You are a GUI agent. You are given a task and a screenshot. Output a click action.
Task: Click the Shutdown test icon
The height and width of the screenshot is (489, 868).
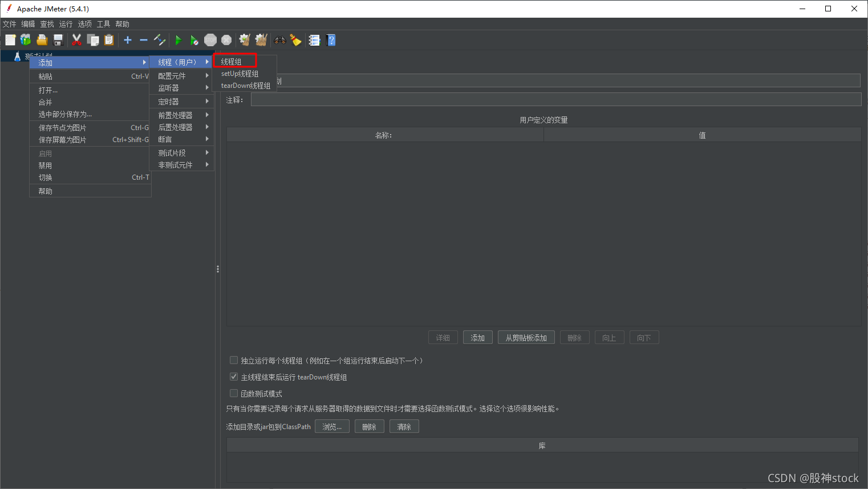tap(226, 40)
